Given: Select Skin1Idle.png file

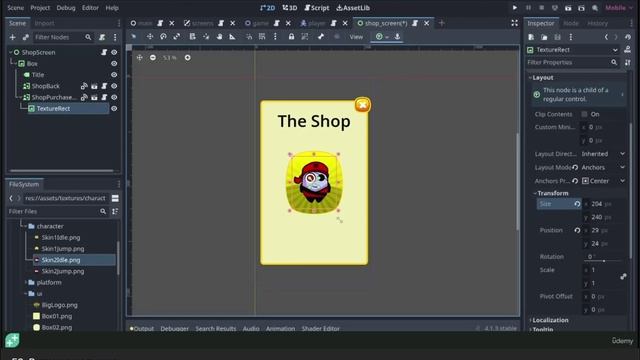Looking at the screenshot, I should 61,237.
